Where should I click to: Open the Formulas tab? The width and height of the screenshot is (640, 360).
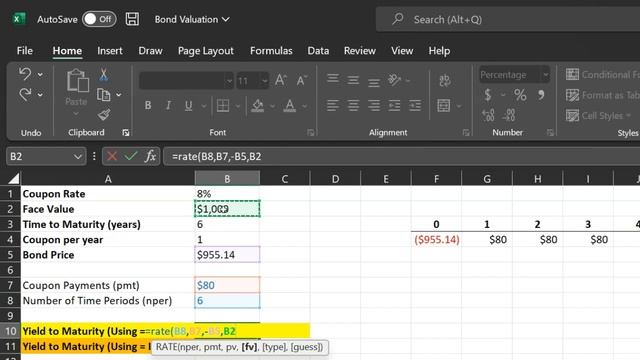point(271,51)
